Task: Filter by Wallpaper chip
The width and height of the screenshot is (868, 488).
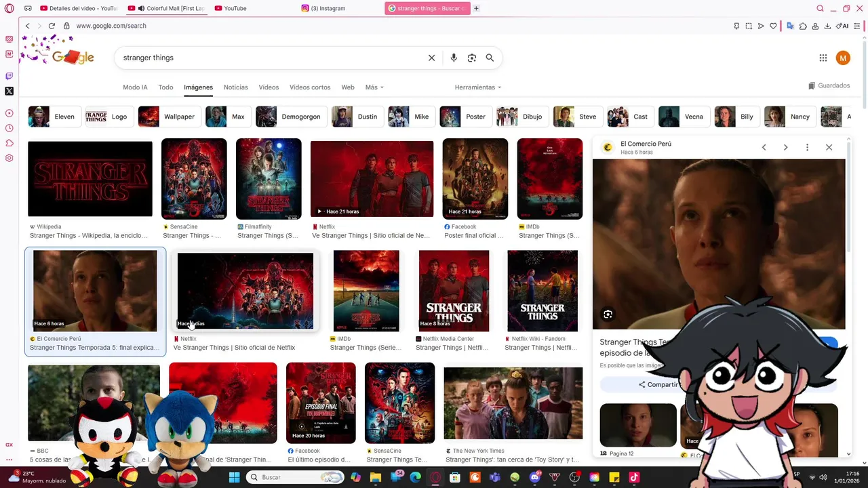Action: pos(168,117)
